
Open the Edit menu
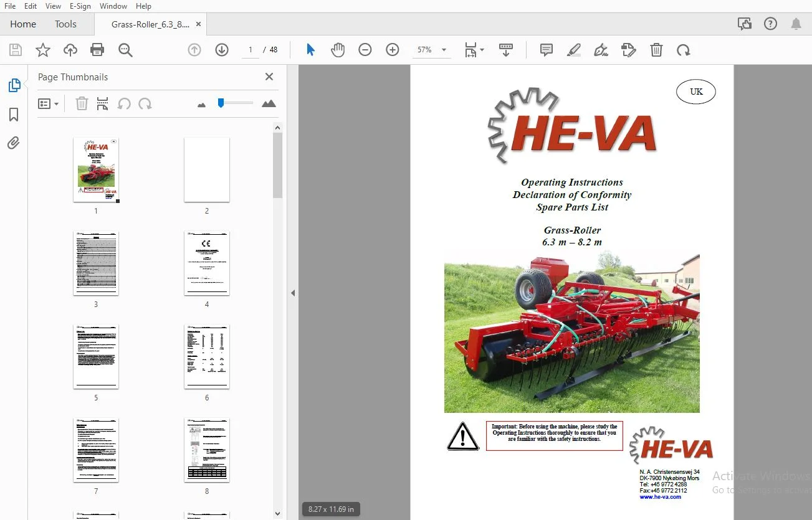point(31,6)
